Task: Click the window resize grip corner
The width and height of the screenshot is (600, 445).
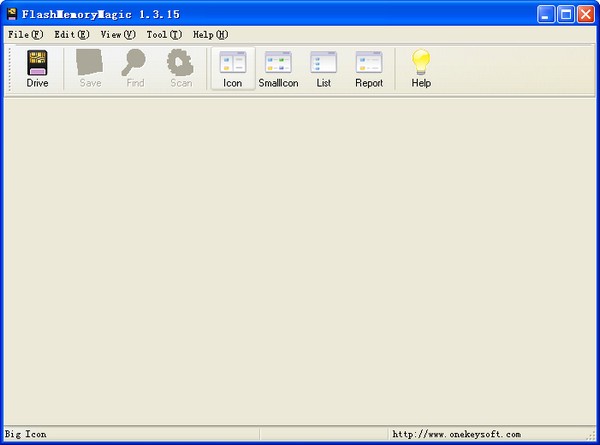Action: (591, 435)
